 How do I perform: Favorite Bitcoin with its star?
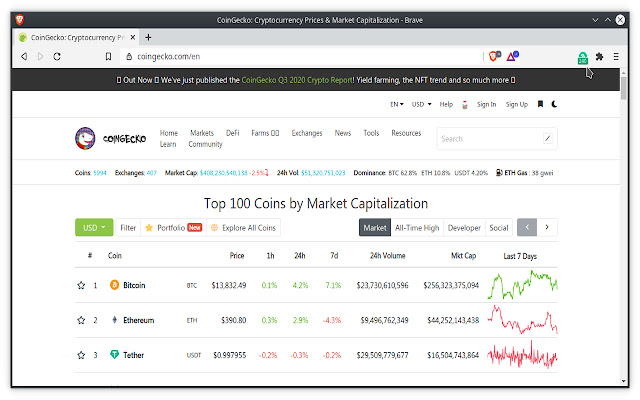[x=81, y=285]
